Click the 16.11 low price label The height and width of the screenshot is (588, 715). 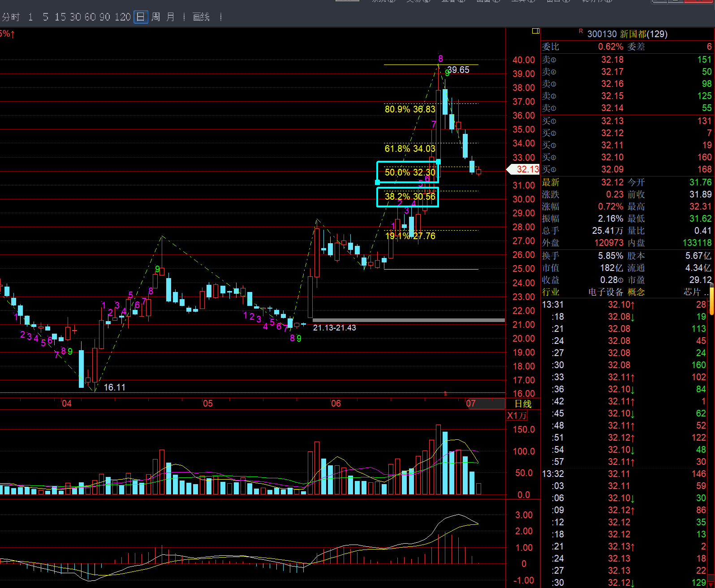[115, 387]
